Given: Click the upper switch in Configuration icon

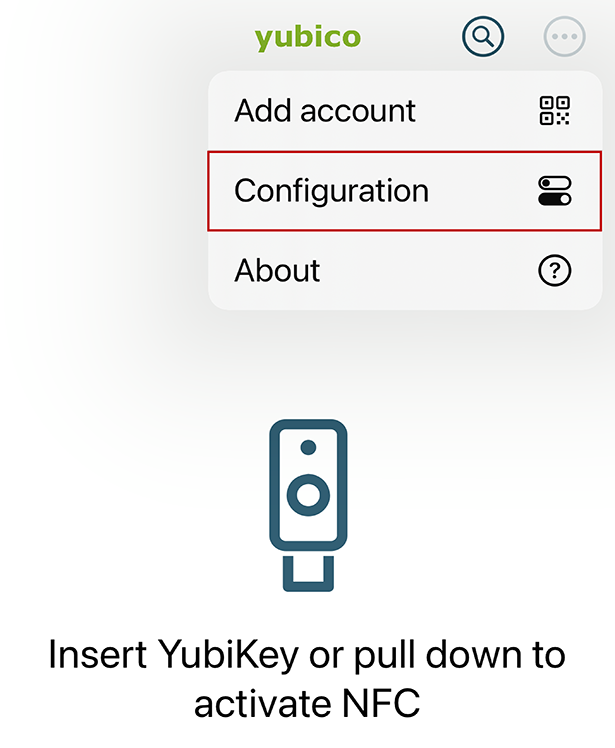Looking at the screenshot, I should [554, 183].
